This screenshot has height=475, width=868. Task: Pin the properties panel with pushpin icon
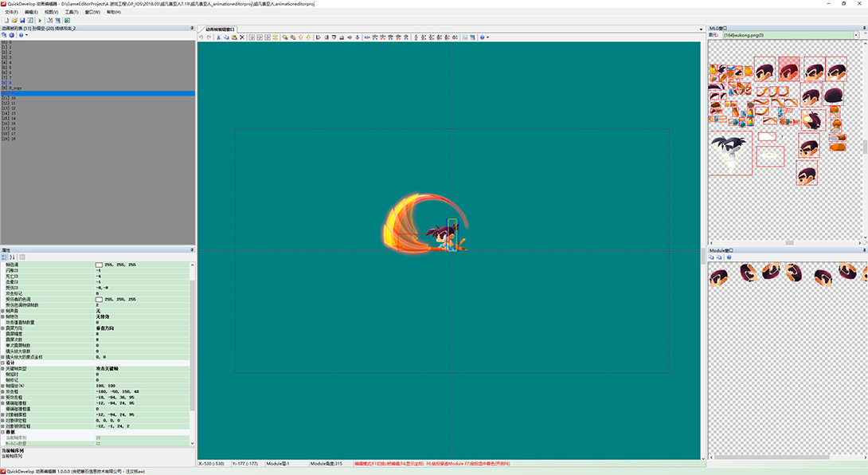click(192, 250)
